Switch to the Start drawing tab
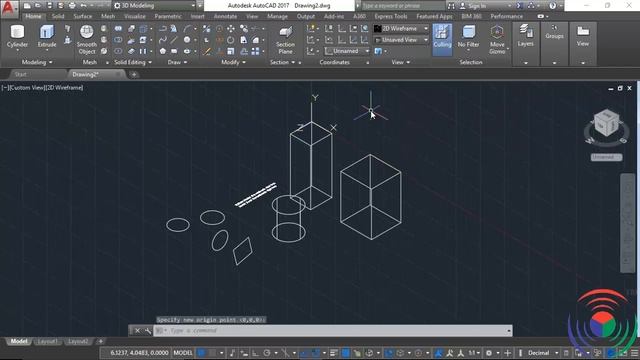 coord(20,74)
